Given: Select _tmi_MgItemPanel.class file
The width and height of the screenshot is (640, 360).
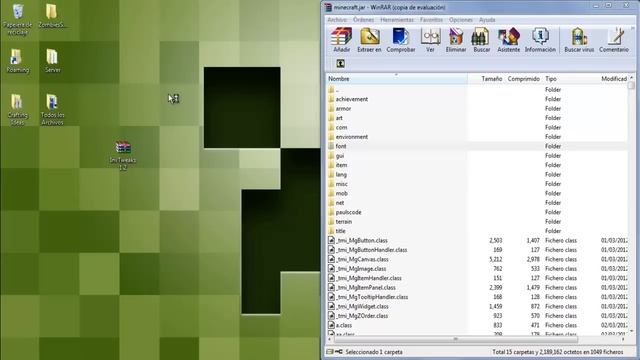Looking at the screenshot, I should click(477, 287).
